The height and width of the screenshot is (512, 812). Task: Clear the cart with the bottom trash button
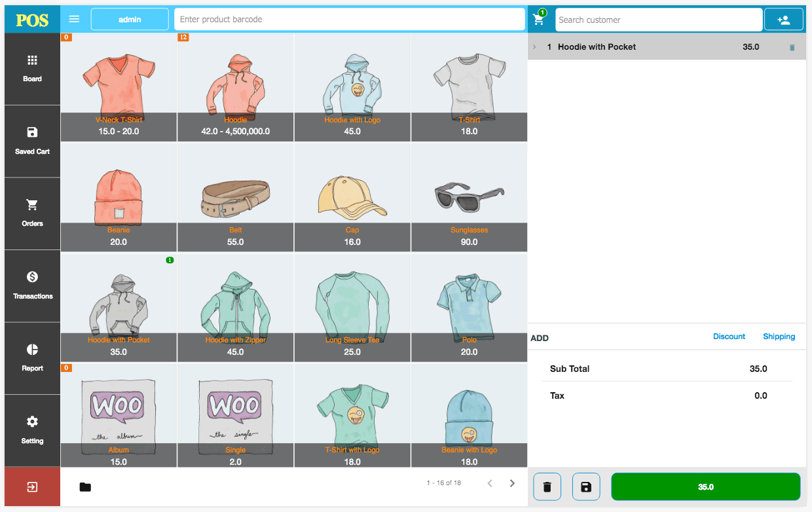tap(547, 486)
